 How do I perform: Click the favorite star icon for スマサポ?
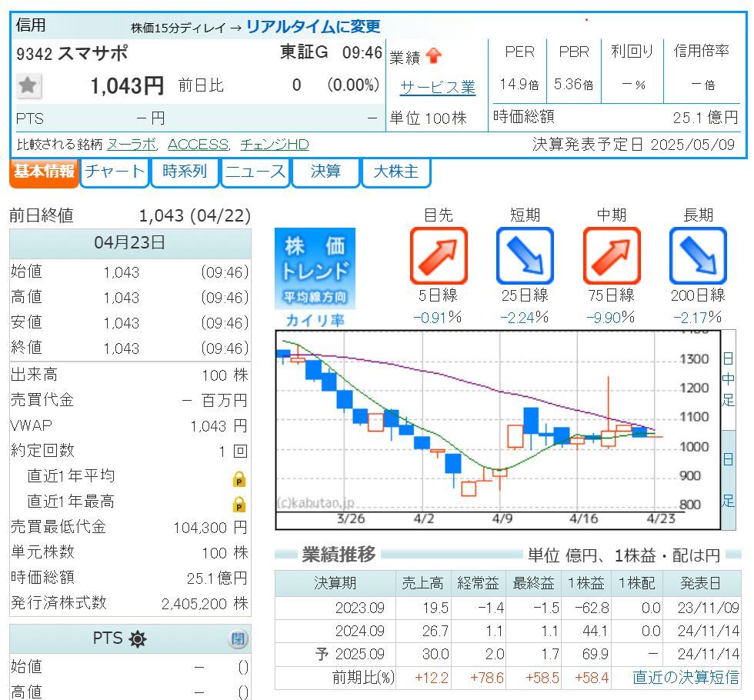point(28,85)
